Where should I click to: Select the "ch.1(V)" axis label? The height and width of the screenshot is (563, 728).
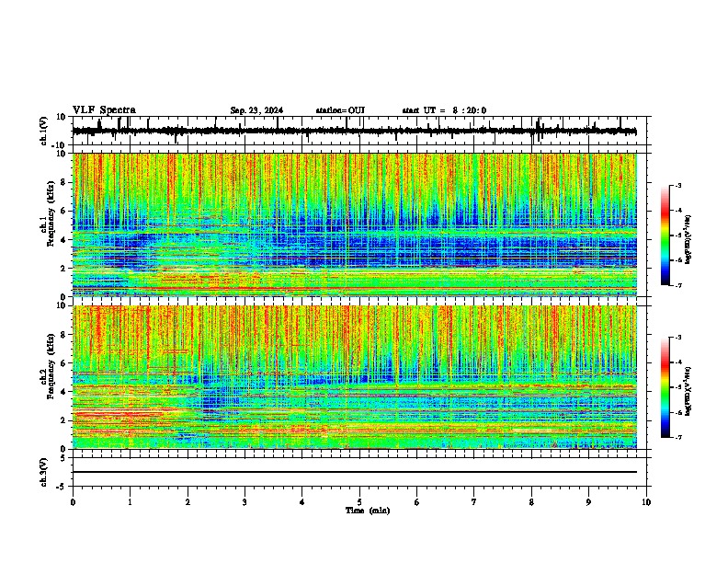pos(44,131)
